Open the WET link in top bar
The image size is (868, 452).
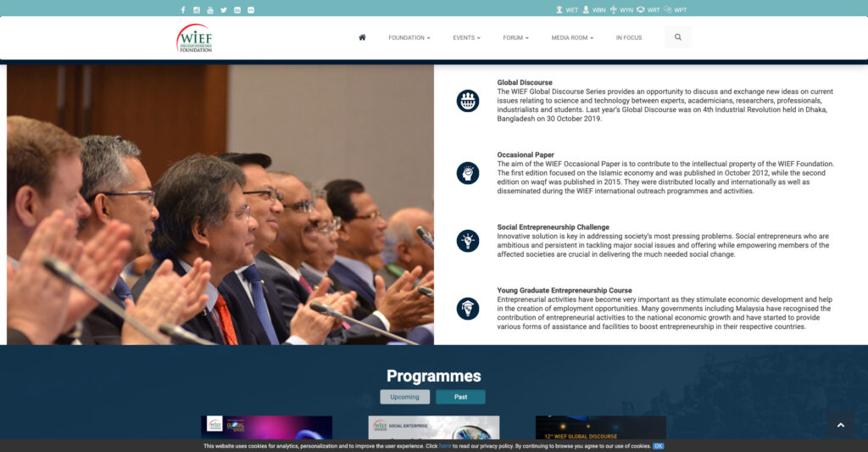click(567, 10)
